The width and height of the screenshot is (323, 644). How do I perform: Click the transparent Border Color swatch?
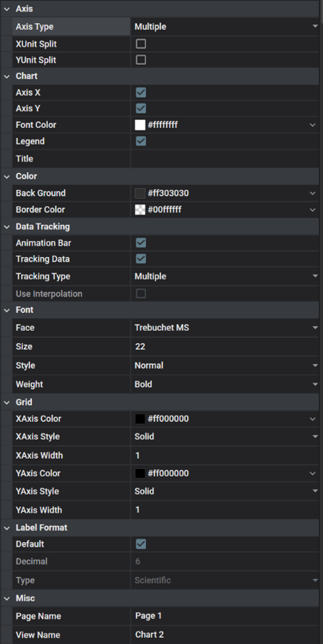(140, 210)
